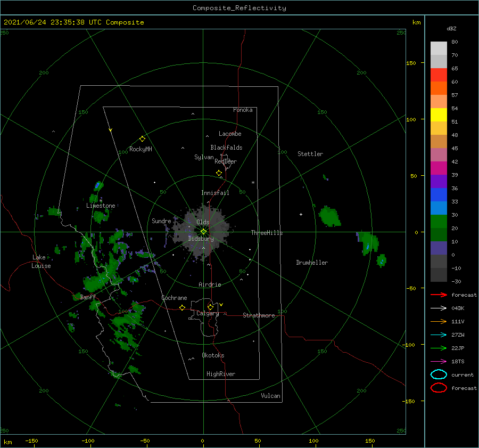Image resolution: width=479 pixels, height=448 pixels.
Task: Click the Lacombe city label
Action: point(230,134)
